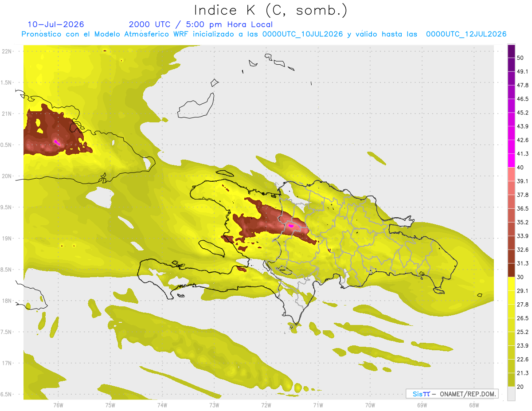The image size is (532, 411).
Task: Click the '41.3' color scale label
Action: 523,154
